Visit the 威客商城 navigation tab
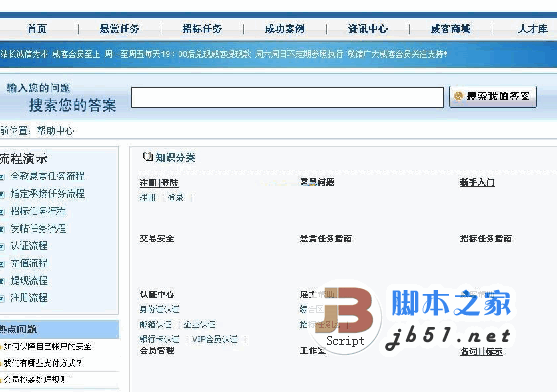Viewport: 557px width, 392px height. click(x=450, y=28)
